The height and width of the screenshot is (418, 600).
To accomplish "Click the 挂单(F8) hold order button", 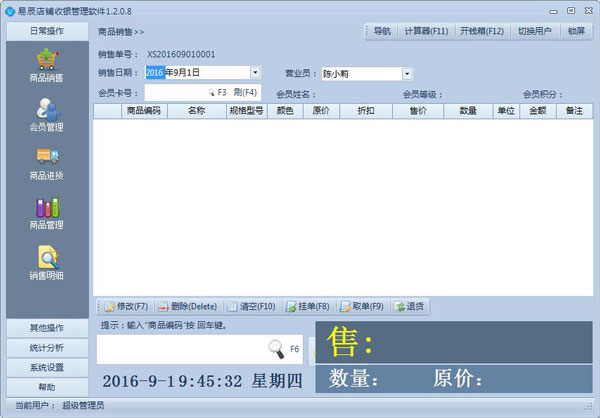I will (308, 307).
